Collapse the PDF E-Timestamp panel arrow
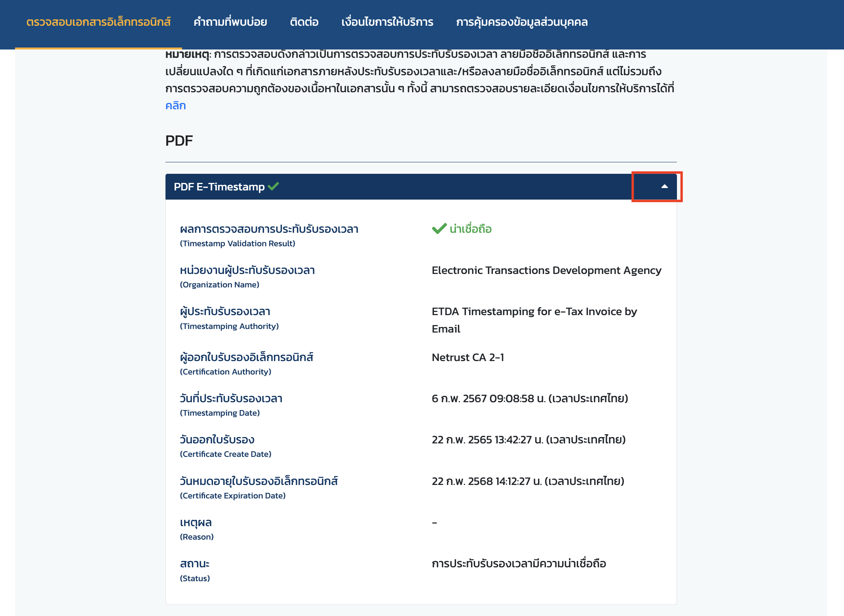The image size is (844, 616). pos(664,186)
